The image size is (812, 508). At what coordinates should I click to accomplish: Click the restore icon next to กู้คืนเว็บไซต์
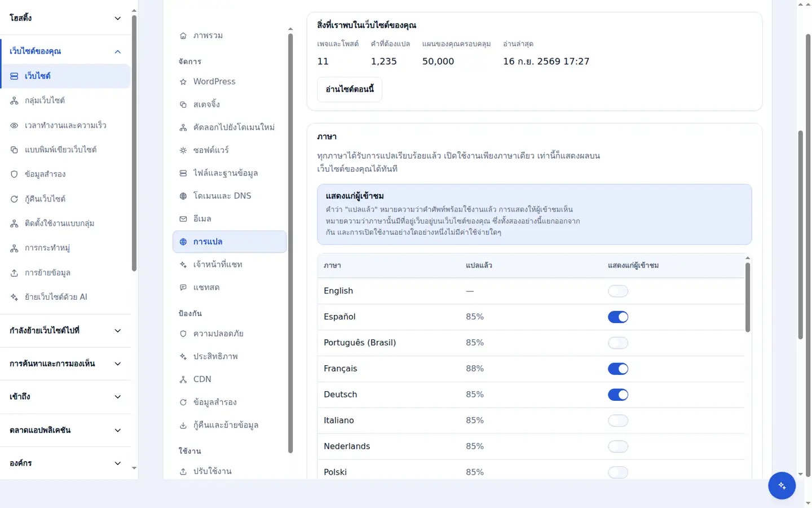[14, 199]
